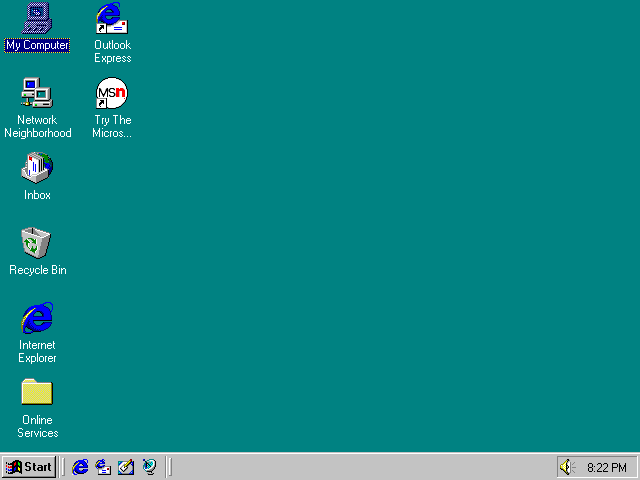This screenshot has width=640, height=480.
Task: Select the My Computer desktop icon
Action: click(x=37, y=18)
